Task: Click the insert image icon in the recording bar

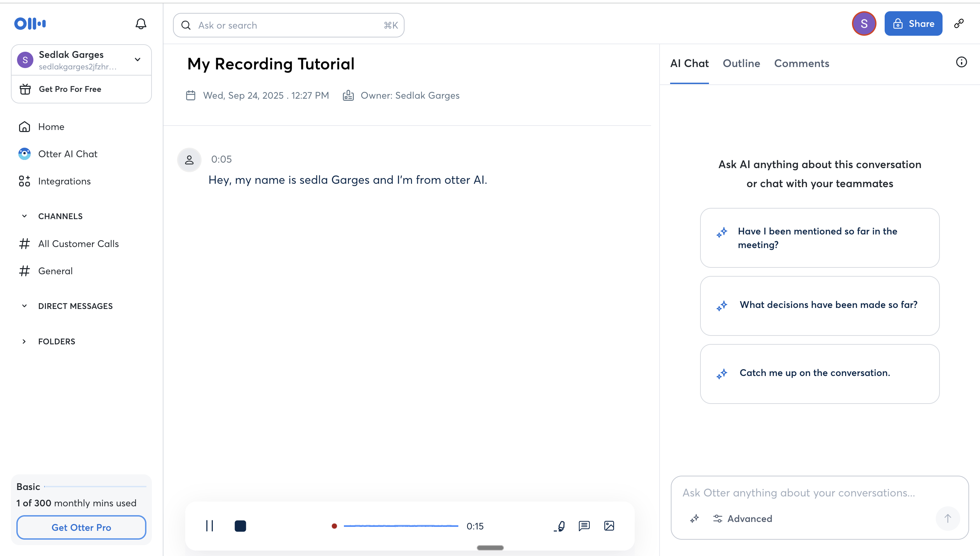Action: click(x=608, y=526)
